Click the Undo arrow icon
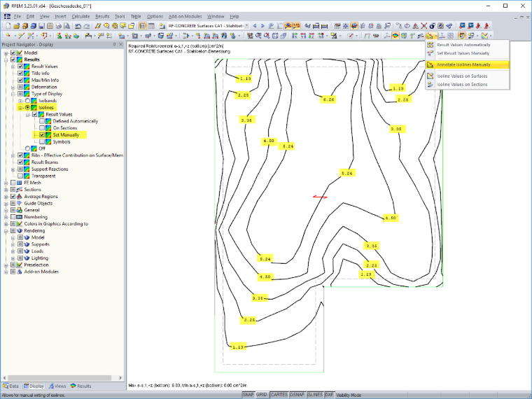This screenshot has height=399, width=532. (x=78, y=26)
